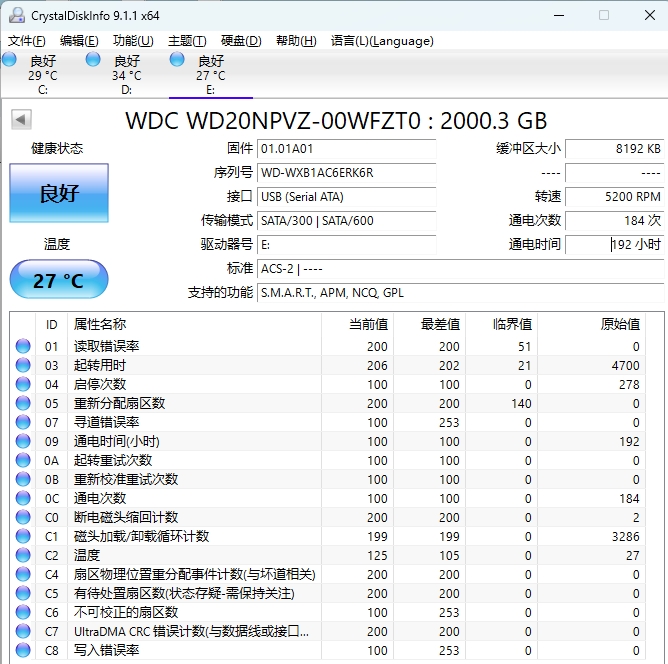Click the ID column header

(52, 324)
